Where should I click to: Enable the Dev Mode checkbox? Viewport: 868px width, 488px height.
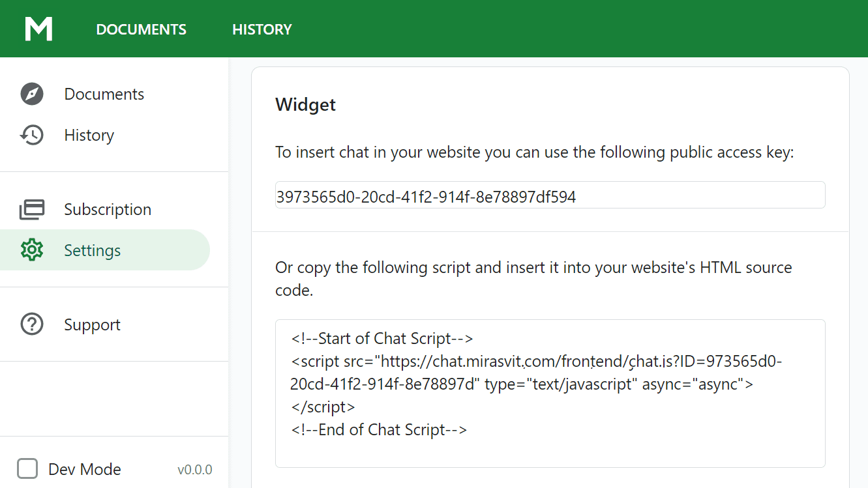click(27, 468)
